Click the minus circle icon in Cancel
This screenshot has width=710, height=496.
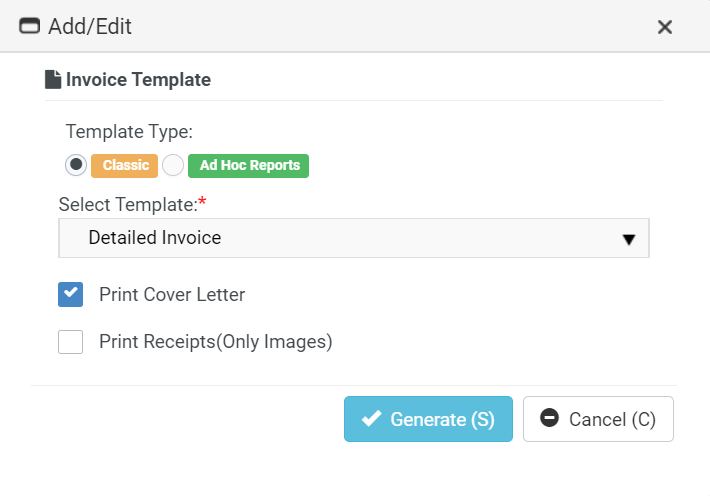tap(549, 418)
